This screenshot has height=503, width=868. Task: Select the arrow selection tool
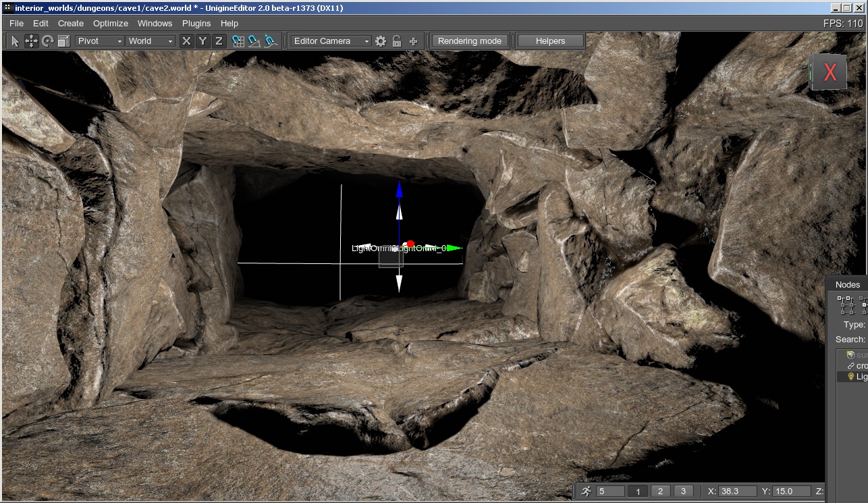click(16, 41)
